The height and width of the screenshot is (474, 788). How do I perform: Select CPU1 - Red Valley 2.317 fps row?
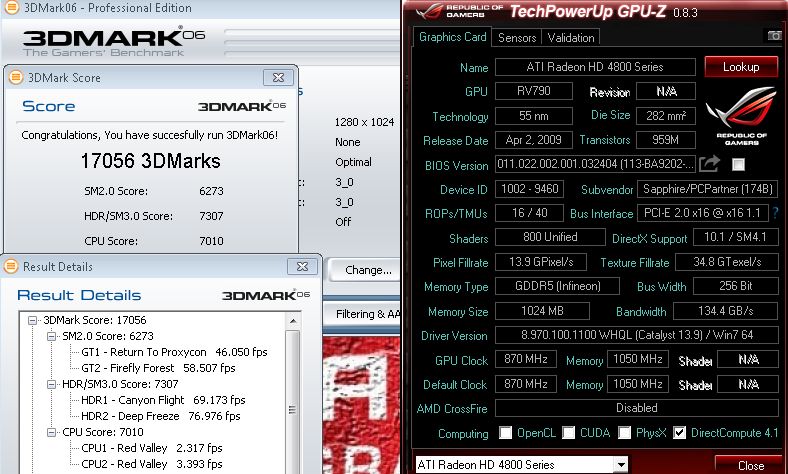(152, 448)
